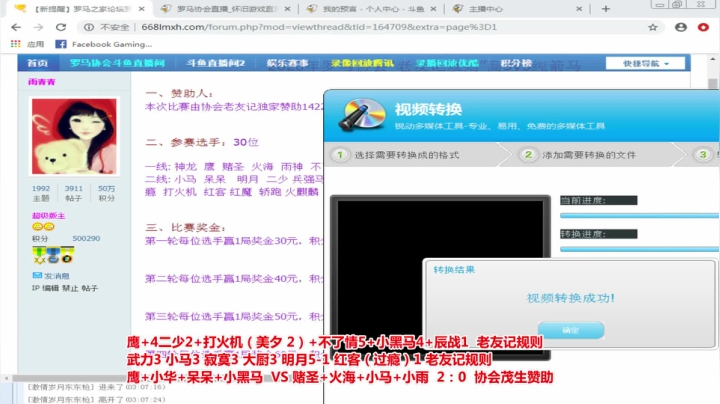This screenshot has width=720, height=404.
Task: Click the 500290 points value
Action: (86, 238)
